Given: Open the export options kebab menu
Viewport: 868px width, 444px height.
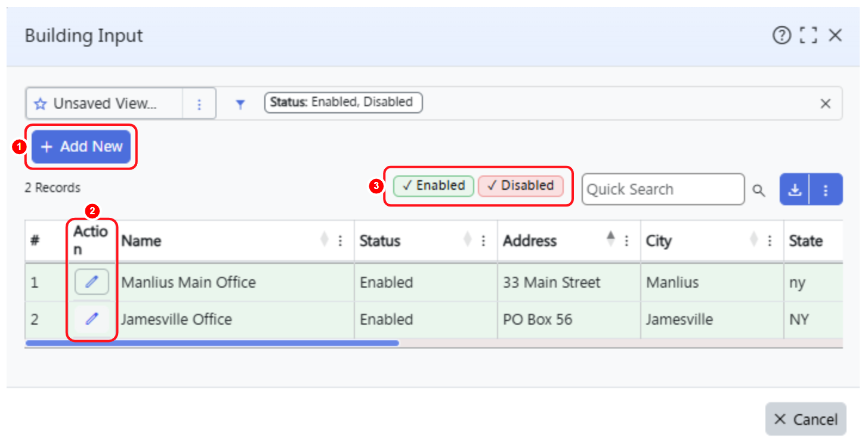Looking at the screenshot, I should 826,190.
